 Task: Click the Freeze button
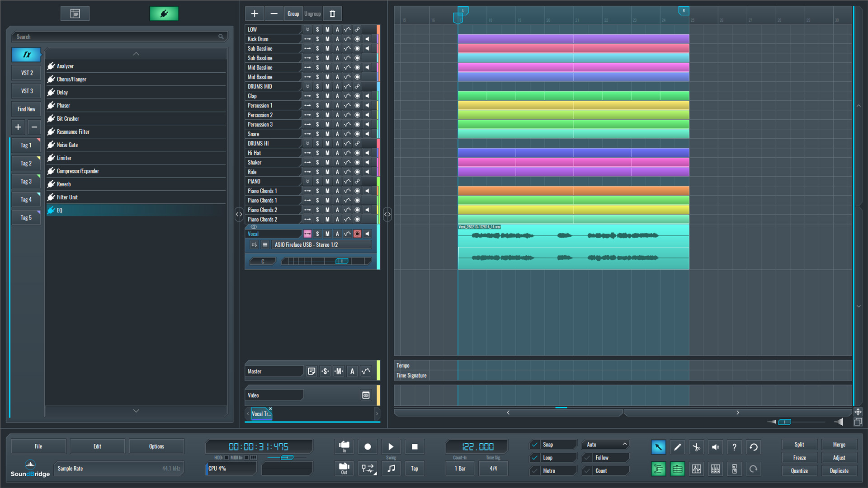click(799, 458)
